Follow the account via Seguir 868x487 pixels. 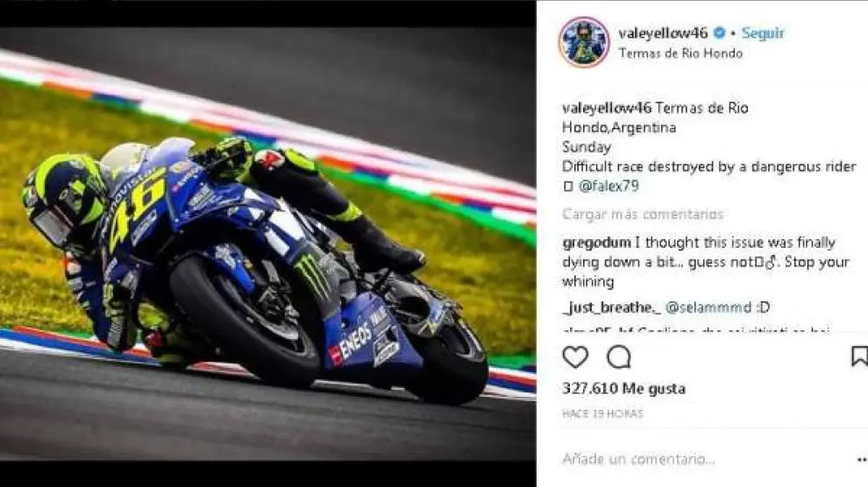click(763, 33)
